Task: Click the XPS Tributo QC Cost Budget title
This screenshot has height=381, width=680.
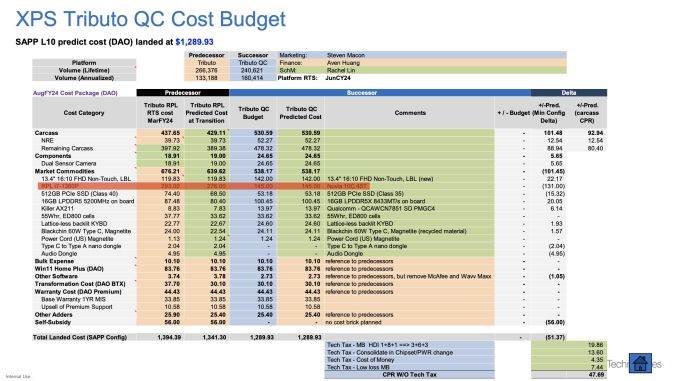Action: [150, 19]
